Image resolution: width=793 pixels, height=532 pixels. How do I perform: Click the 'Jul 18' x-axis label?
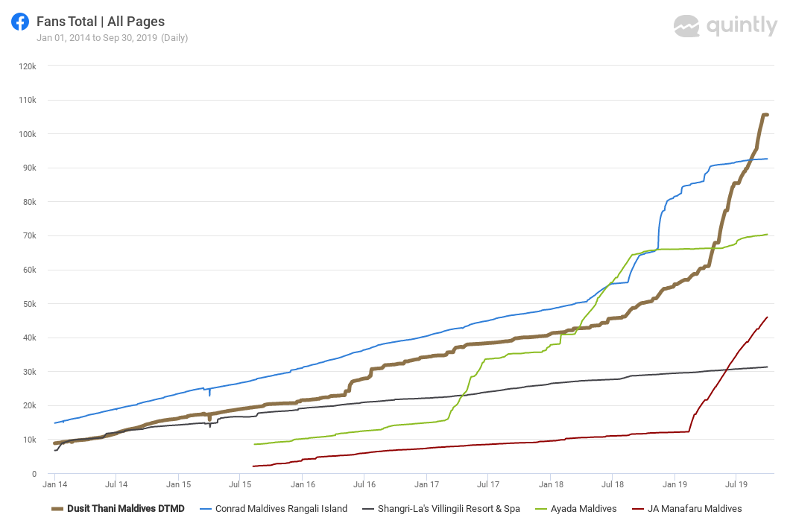click(613, 484)
